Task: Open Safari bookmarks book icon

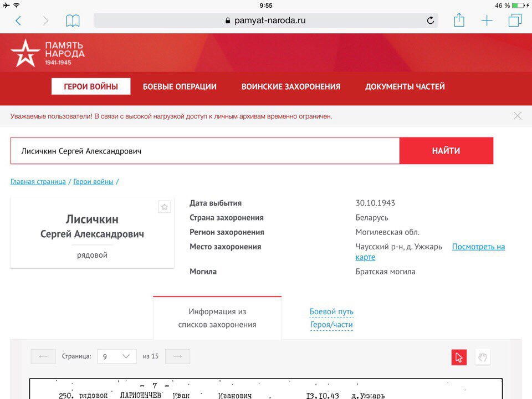Action: click(73, 21)
